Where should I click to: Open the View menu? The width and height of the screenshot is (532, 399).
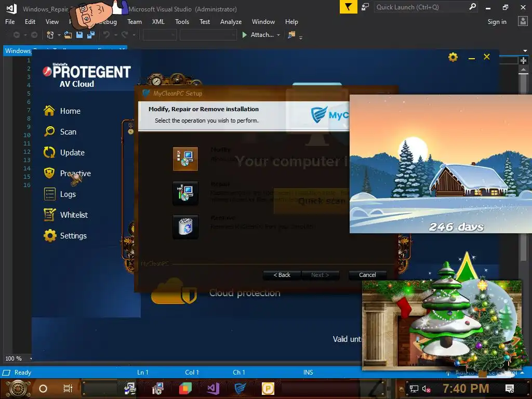click(x=52, y=22)
